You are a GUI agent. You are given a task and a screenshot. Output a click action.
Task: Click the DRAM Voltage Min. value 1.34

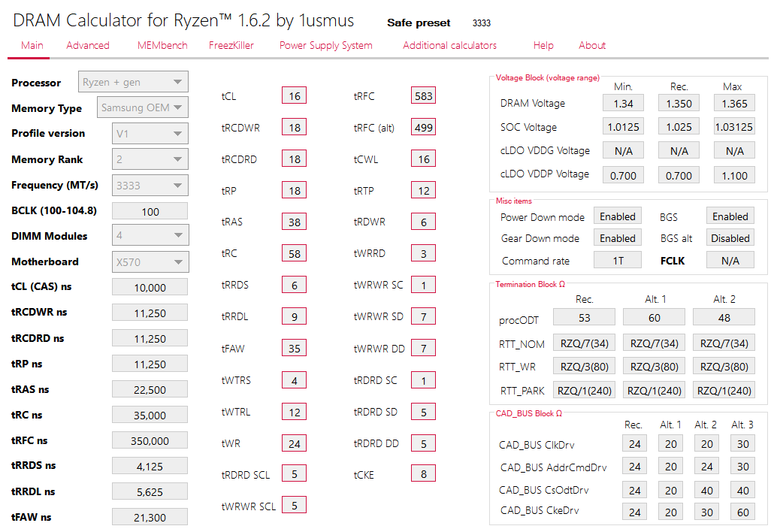(x=623, y=103)
